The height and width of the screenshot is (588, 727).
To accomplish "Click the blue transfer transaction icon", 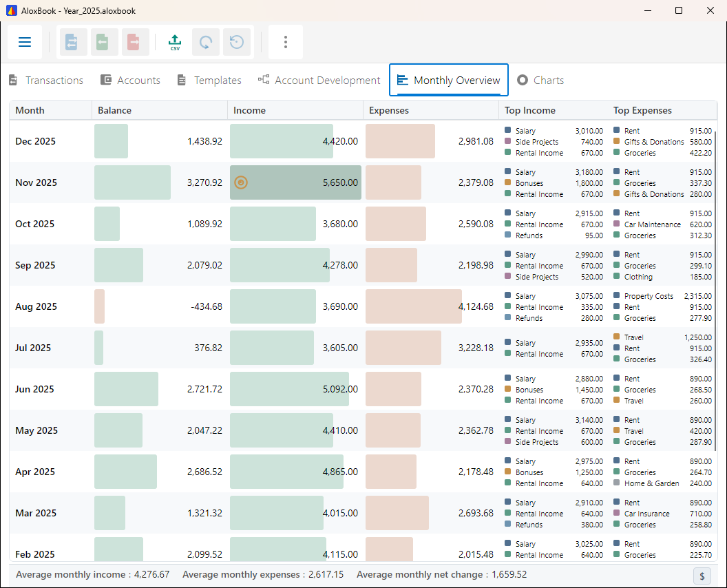I will pos(73,42).
